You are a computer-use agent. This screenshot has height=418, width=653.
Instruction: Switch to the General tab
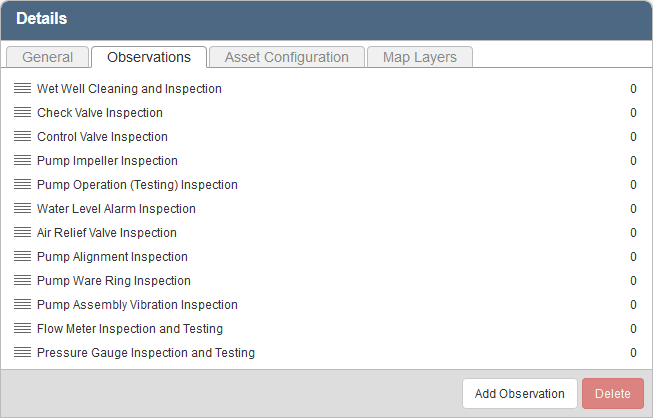[47, 57]
